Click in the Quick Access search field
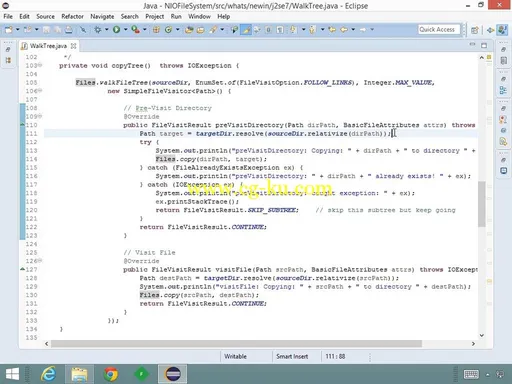Screen dimensions: 512x384 pos(439,30)
